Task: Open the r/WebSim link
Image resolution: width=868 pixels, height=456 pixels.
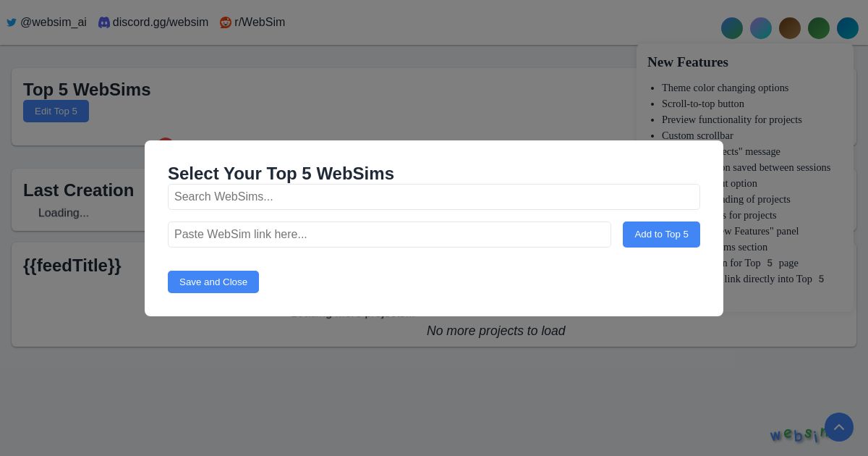Action: click(260, 22)
